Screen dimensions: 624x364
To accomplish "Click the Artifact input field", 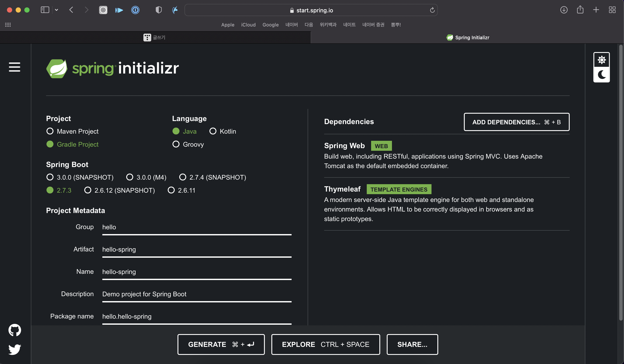I will [x=197, y=249].
